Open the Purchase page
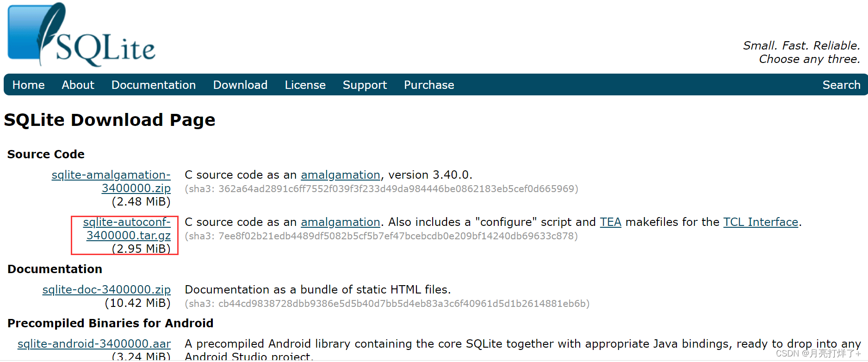 click(x=429, y=85)
